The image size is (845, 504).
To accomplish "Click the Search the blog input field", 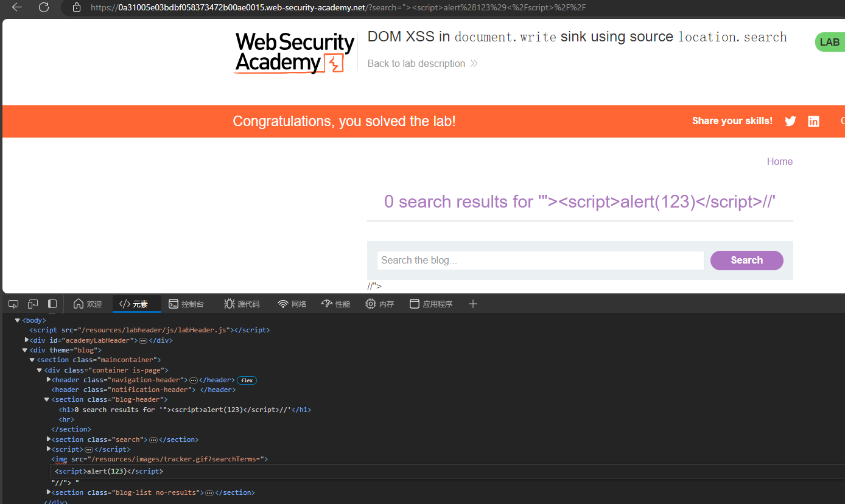I will [540, 260].
